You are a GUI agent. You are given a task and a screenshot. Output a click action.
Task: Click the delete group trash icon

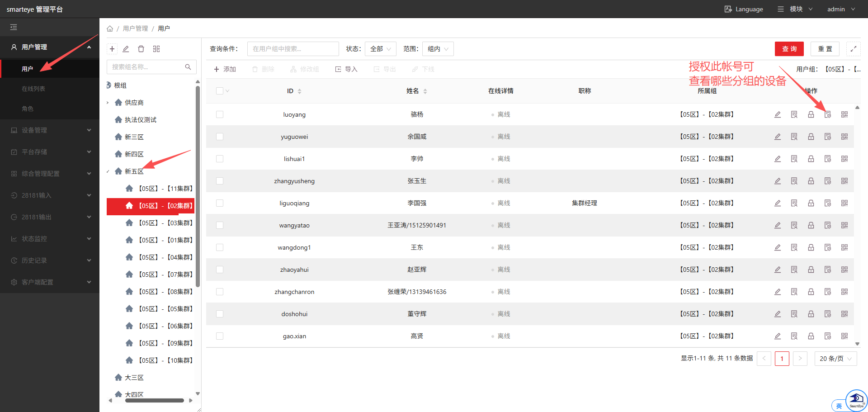click(141, 49)
